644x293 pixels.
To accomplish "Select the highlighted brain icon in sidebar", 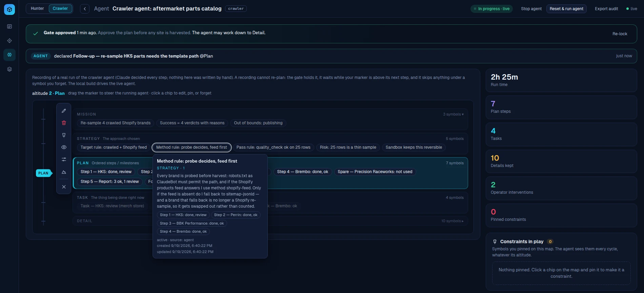I will 9,55.
